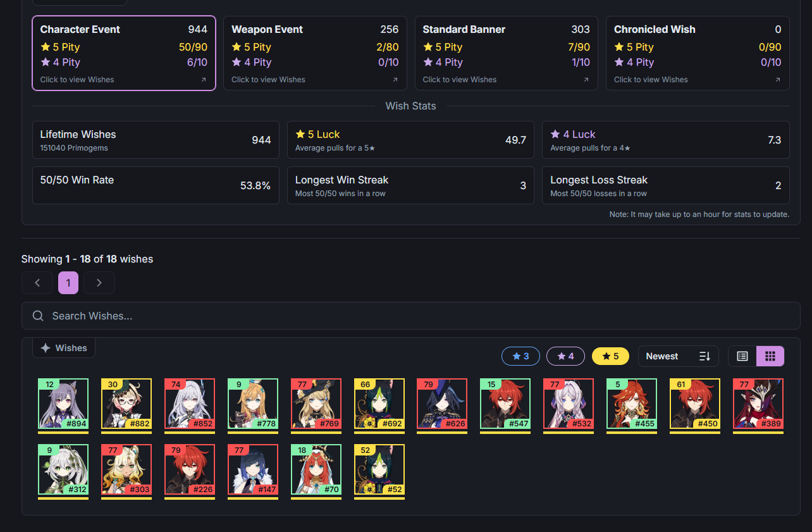Focus the Search Wishes field

[x=411, y=316]
